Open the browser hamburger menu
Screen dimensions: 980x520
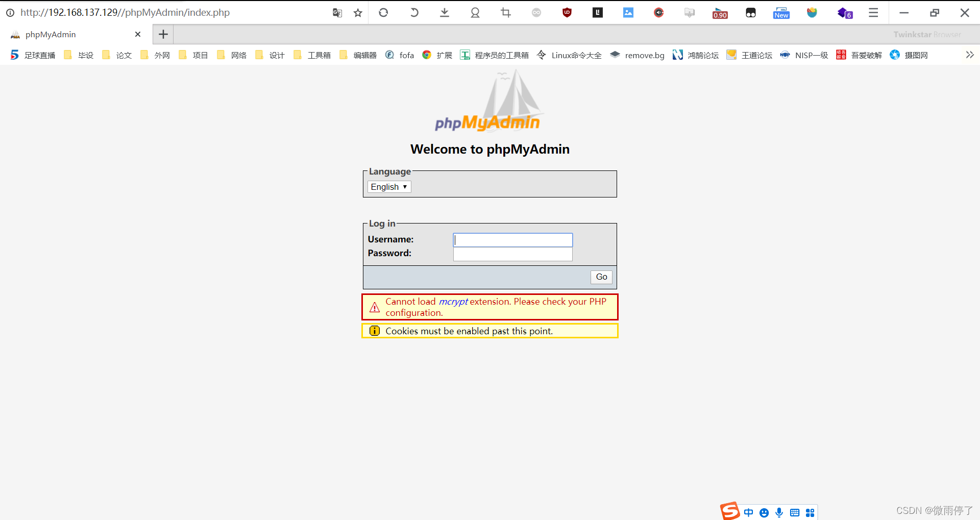(873, 13)
